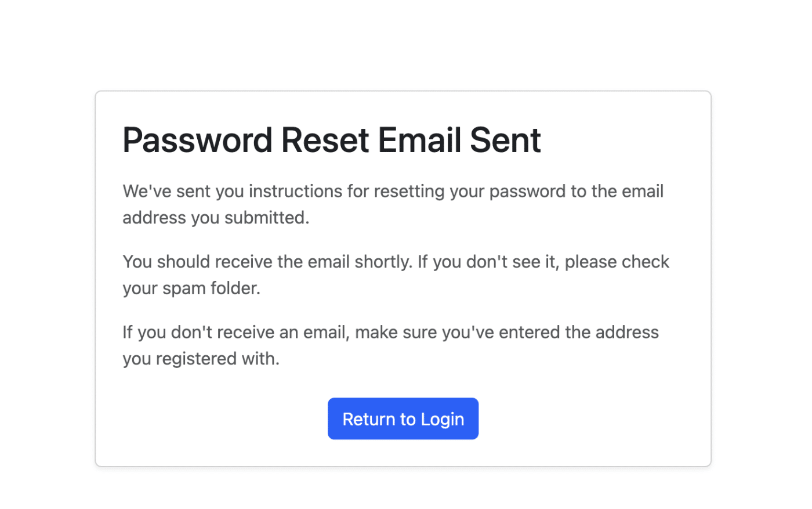The image size is (812, 509).
Task: Select the sentence about checking spam folder
Action: pyautogui.click(x=396, y=274)
